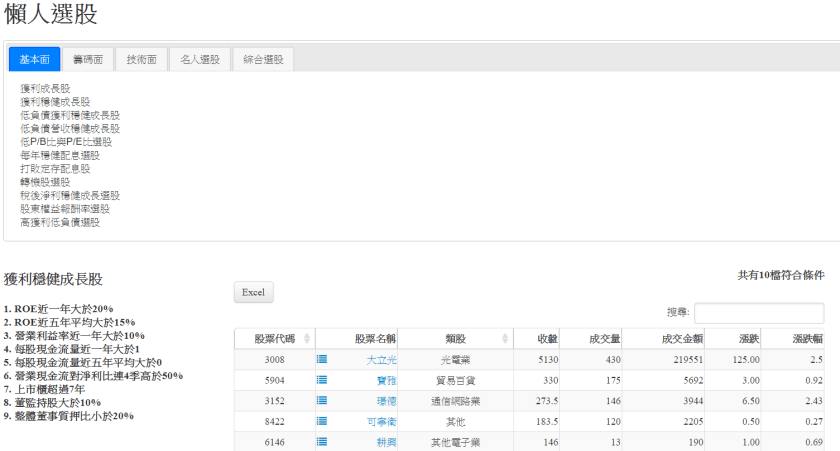Click stock code cell 3008
The width and height of the screenshot is (840, 451).
(x=274, y=359)
